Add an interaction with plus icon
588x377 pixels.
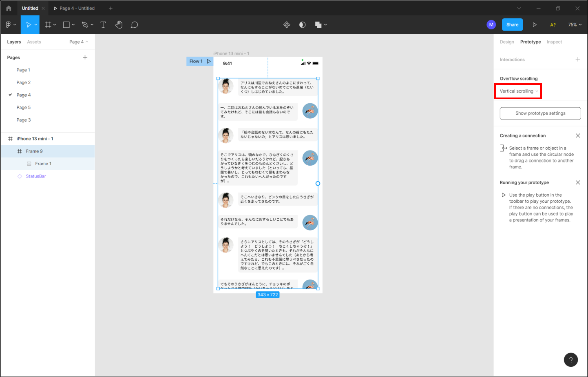pyautogui.click(x=577, y=60)
